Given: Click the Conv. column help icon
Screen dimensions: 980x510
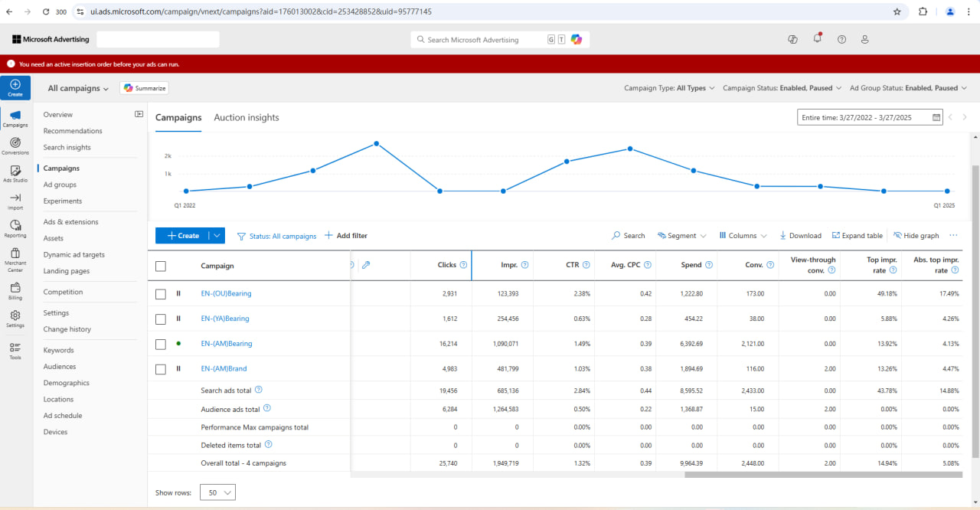Looking at the screenshot, I should pos(770,265).
